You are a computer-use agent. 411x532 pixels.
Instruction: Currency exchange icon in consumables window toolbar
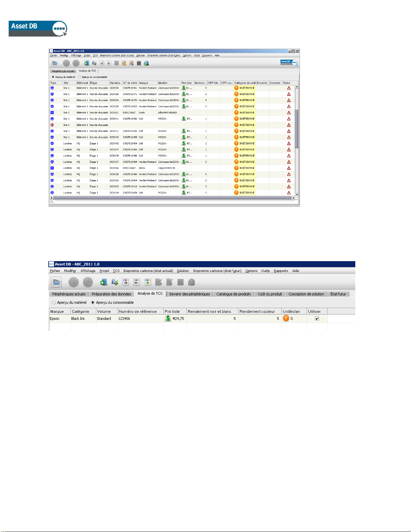click(x=115, y=282)
